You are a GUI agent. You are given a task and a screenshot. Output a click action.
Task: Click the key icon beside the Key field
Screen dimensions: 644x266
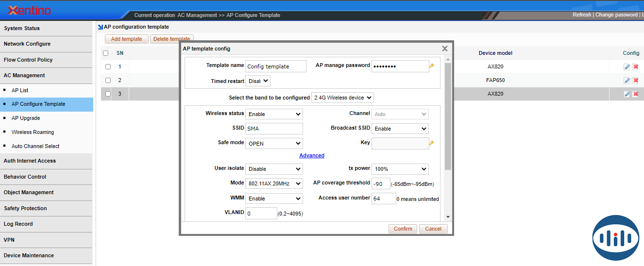pyautogui.click(x=431, y=143)
